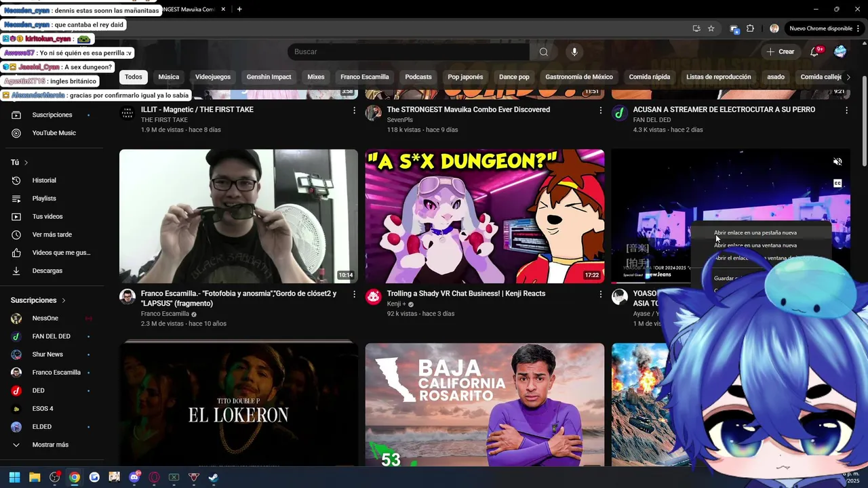Open options for Franco Escamilla Fotofobia video
Viewport: 868px width, 488px height.
pos(354,294)
